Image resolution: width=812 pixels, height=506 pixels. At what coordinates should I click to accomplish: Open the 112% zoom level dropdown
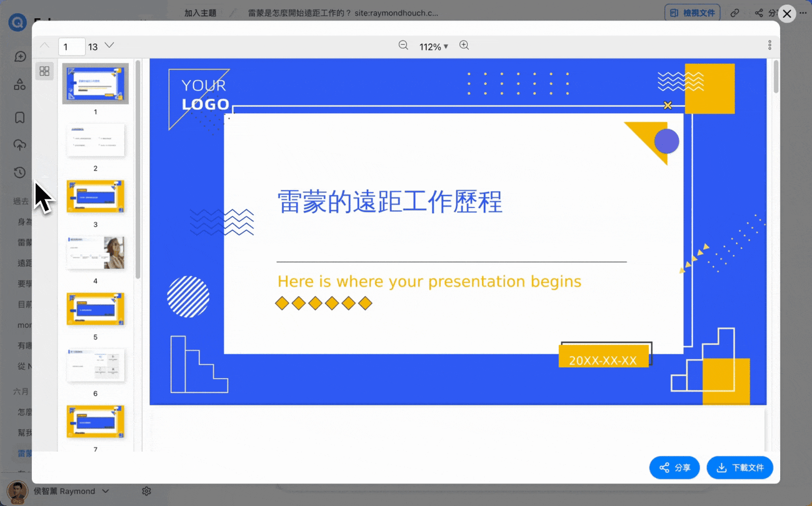[434, 47]
